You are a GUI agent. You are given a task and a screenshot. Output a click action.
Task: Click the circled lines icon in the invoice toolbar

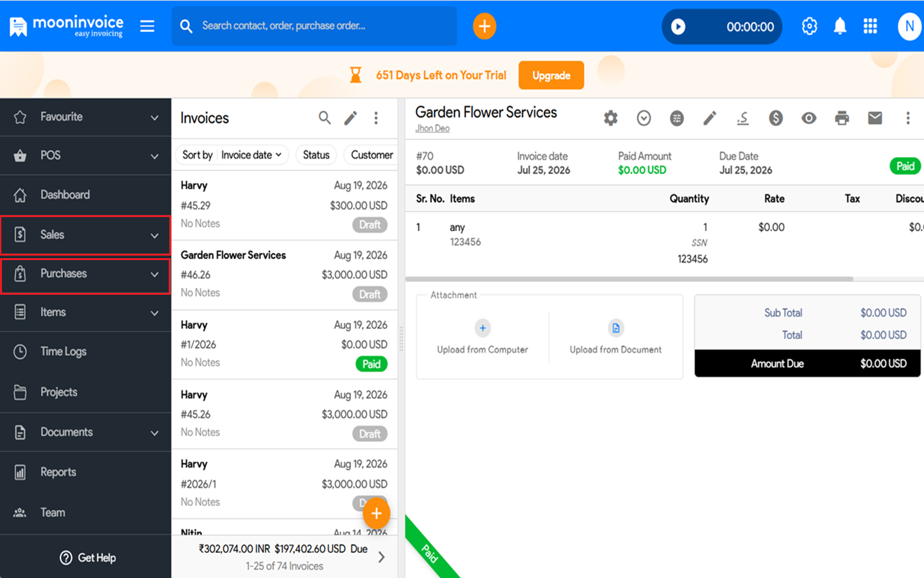tap(677, 118)
